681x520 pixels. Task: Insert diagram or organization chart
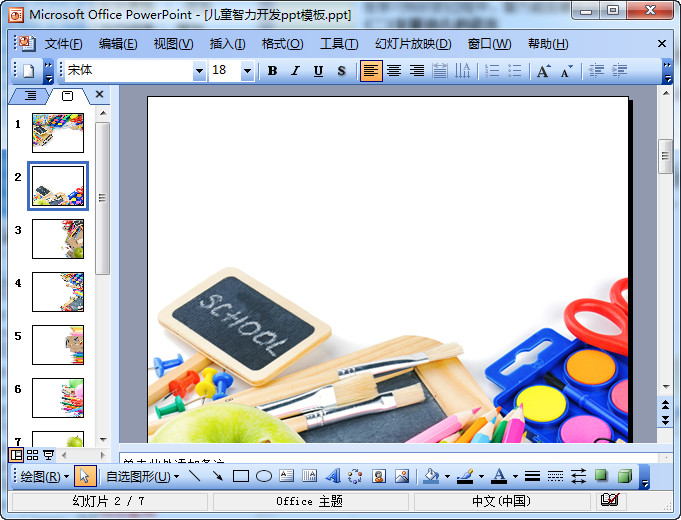(356, 476)
